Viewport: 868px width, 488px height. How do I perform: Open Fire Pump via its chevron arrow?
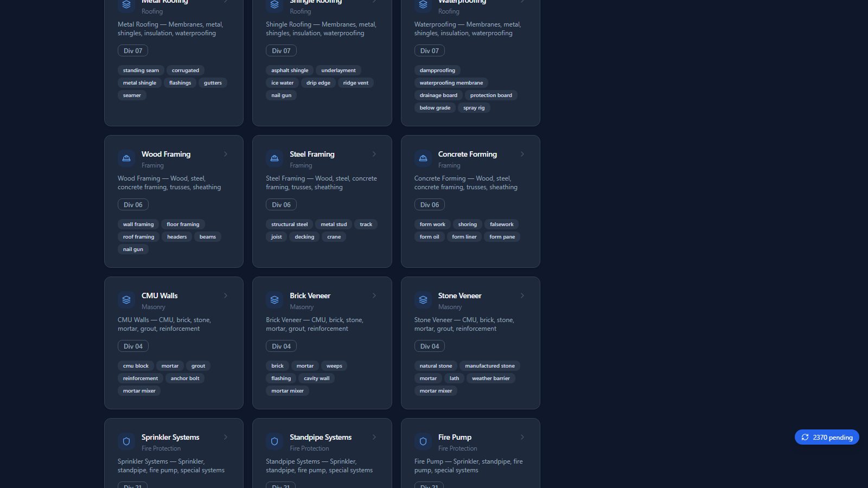pyautogui.click(x=522, y=437)
